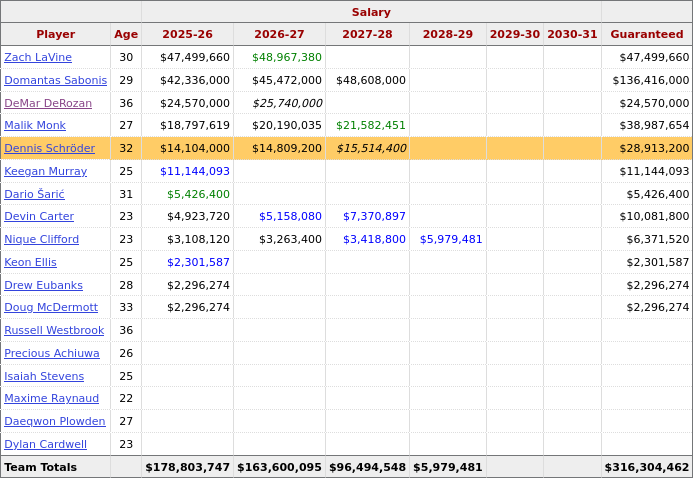Open Dario Šarić player page
The image size is (694, 478).
pos(35,194)
